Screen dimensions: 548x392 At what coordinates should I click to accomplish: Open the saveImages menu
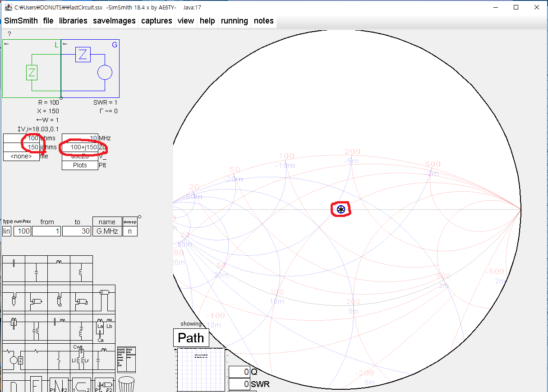[115, 21]
